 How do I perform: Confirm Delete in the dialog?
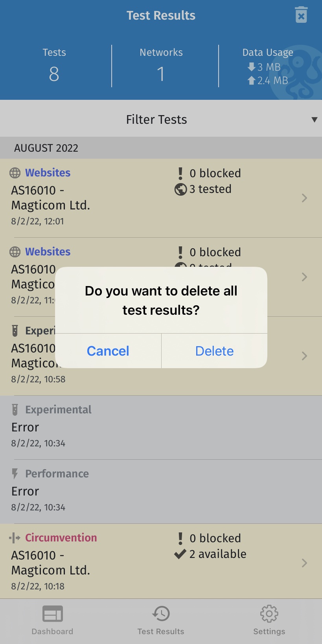[x=214, y=351]
